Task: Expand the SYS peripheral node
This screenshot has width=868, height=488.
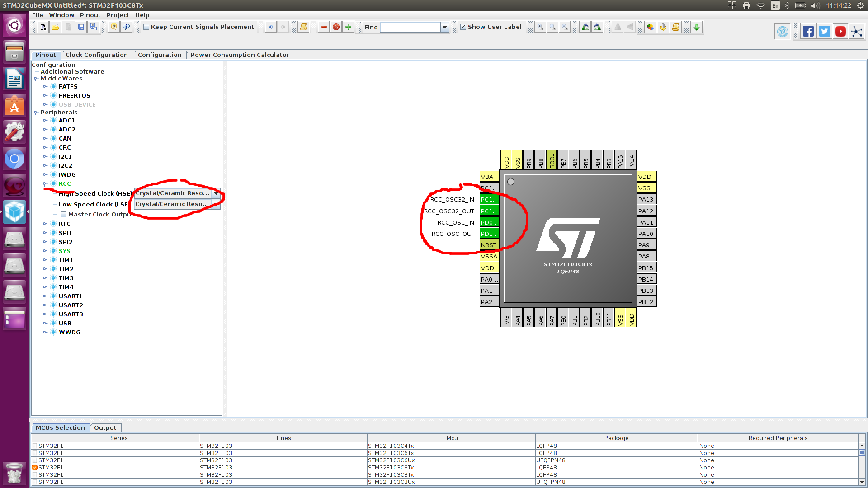Action: pos(45,251)
